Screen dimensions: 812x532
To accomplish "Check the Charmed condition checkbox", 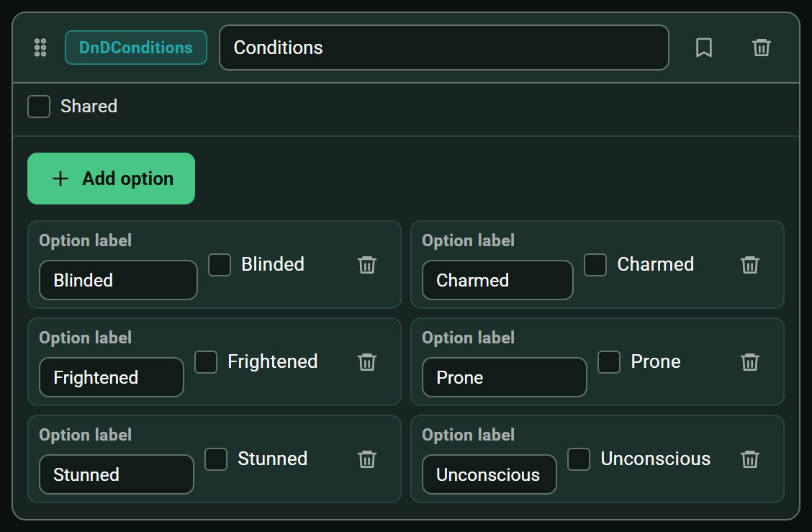I will [x=595, y=265].
